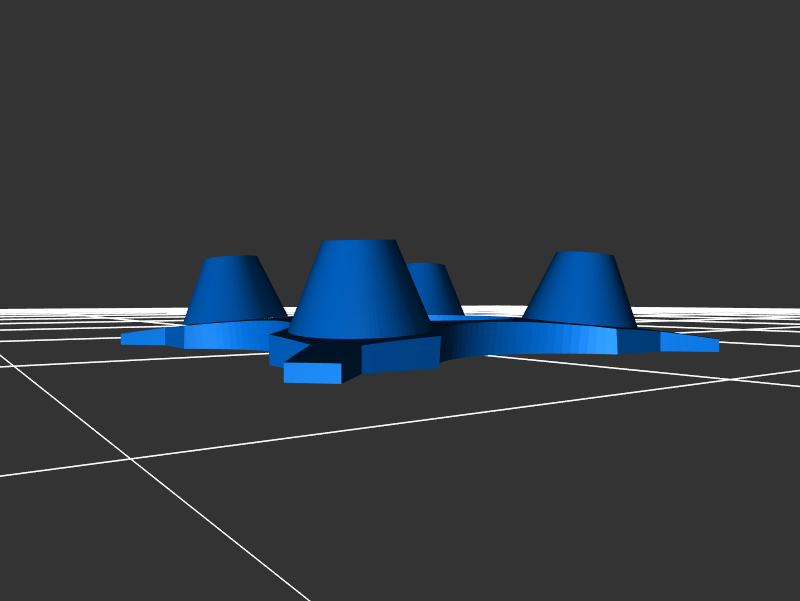The height and width of the screenshot is (601, 800).
Task: Click the flat tab on the base's right end
Action: click(x=690, y=342)
